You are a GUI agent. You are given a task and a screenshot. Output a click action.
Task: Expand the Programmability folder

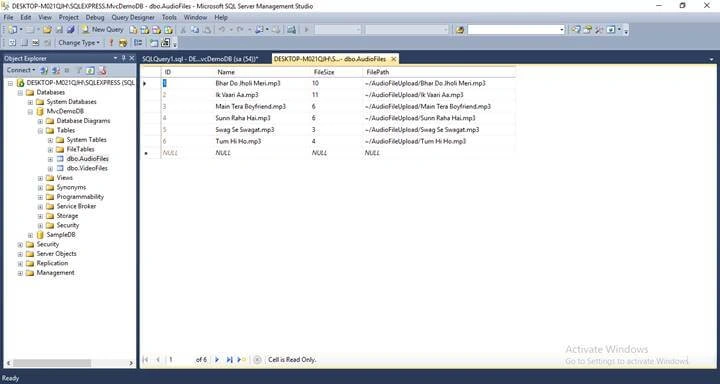coord(40,197)
